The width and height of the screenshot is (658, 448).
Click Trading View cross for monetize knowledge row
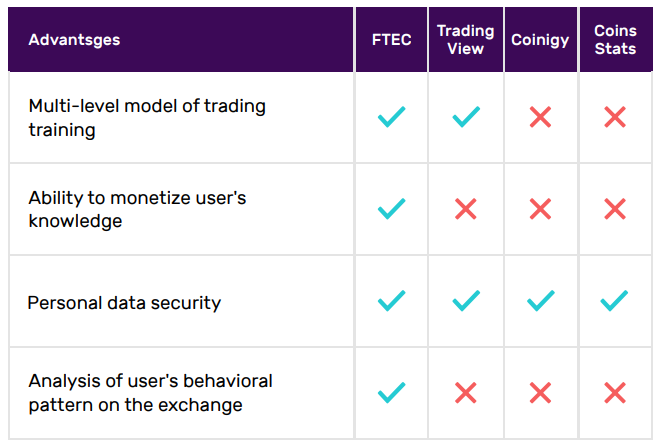(466, 209)
